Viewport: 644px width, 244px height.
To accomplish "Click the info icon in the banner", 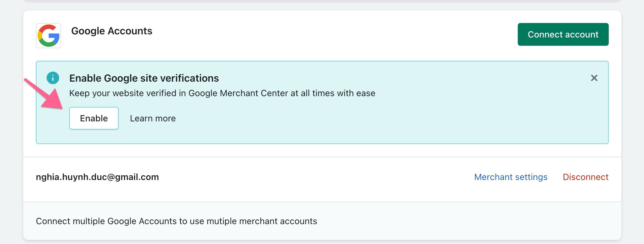I will click(53, 78).
